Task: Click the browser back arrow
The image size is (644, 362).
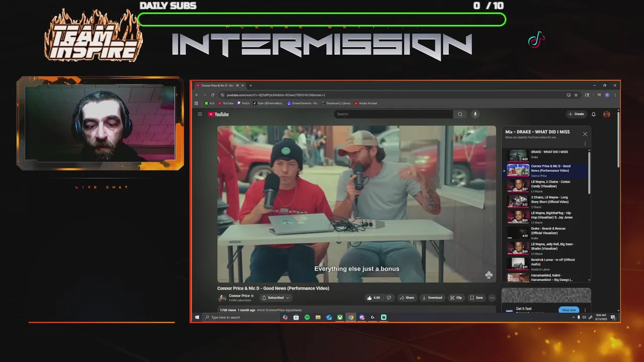Action: click(197, 95)
